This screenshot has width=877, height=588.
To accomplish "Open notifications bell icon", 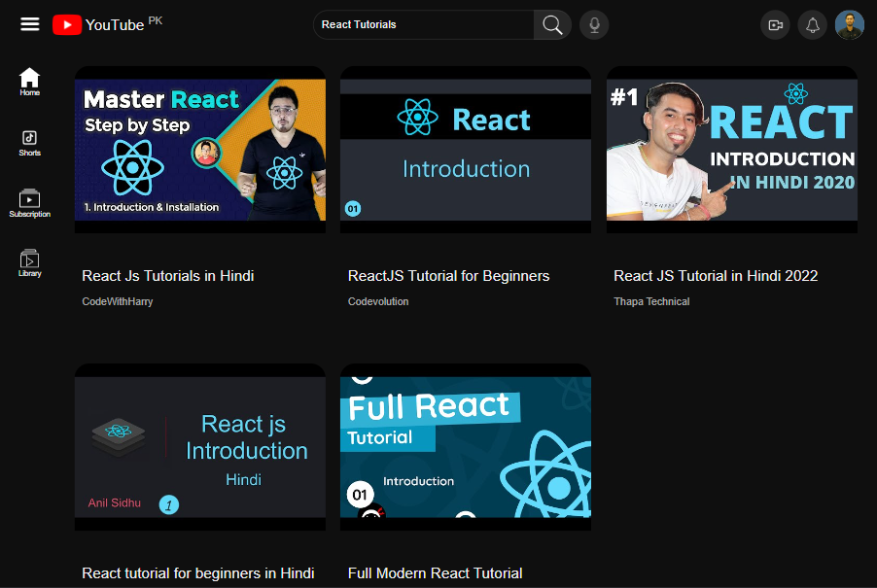I will pyautogui.click(x=812, y=25).
